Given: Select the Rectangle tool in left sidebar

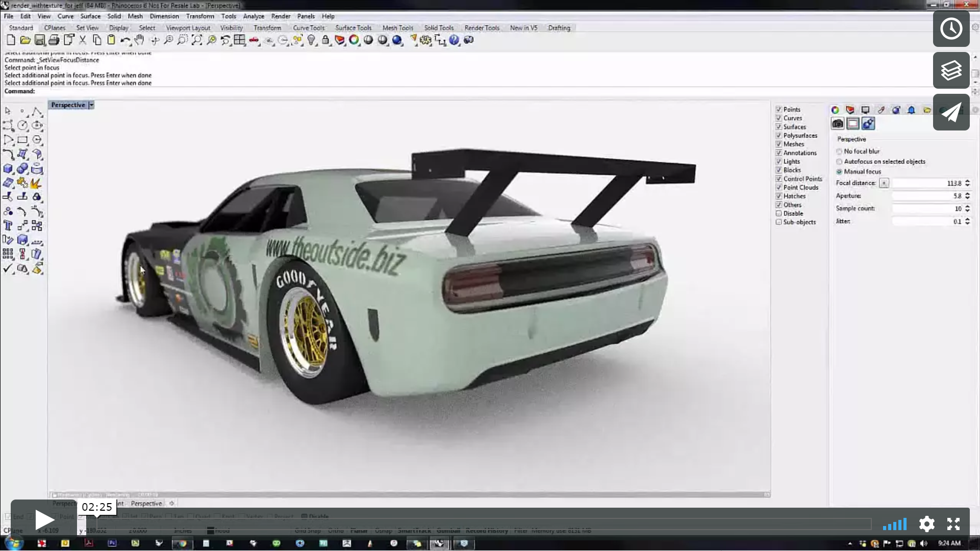Looking at the screenshot, I should (x=22, y=139).
